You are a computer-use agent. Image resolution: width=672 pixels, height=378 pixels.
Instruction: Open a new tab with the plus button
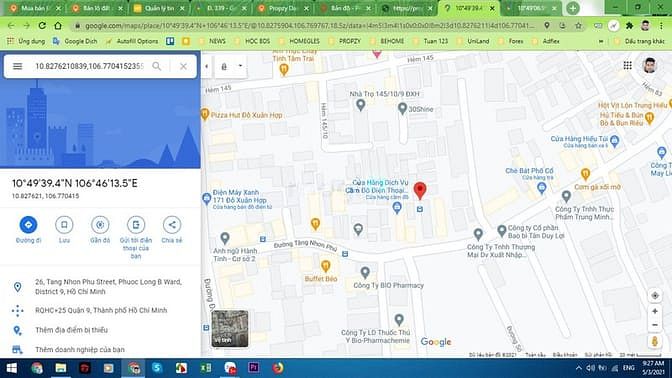pyautogui.click(x=573, y=8)
